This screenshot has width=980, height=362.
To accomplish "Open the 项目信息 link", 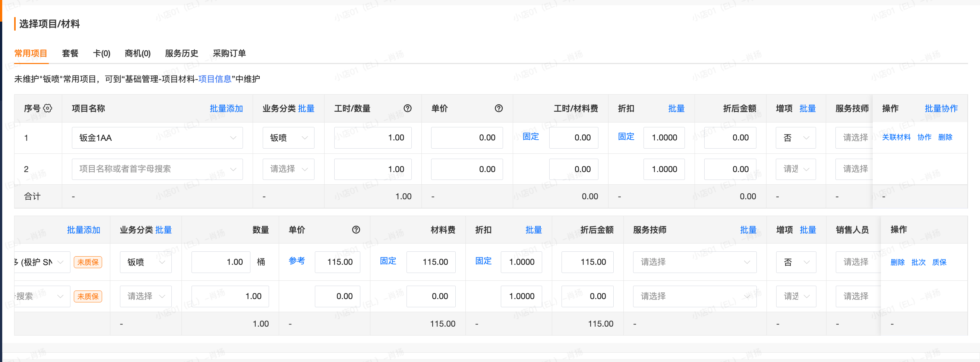I will [x=215, y=79].
